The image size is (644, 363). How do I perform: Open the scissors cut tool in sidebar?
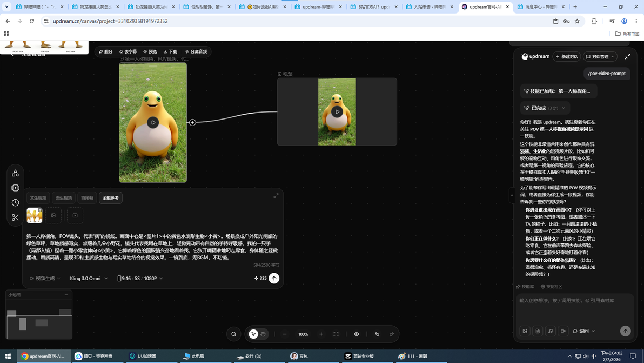click(15, 217)
